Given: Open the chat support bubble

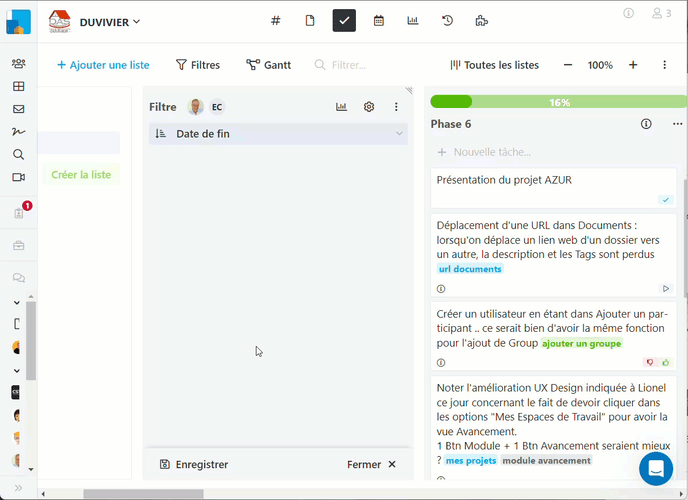Looking at the screenshot, I should click(656, 468).
